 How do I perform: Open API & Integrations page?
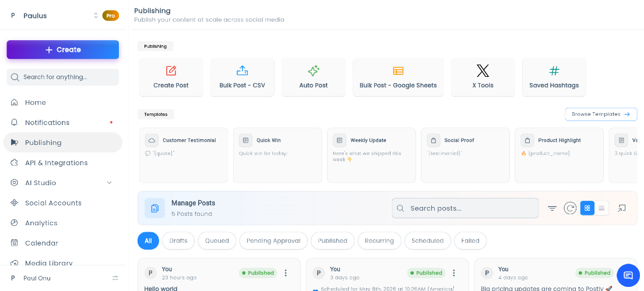point(63,163)
